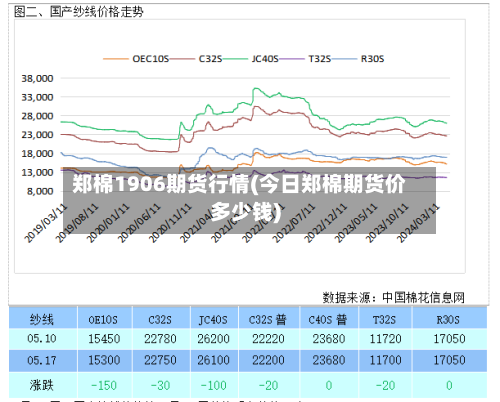500x402 pixels.
Task: Click the C32S red legend line
Action: point(182,59)
